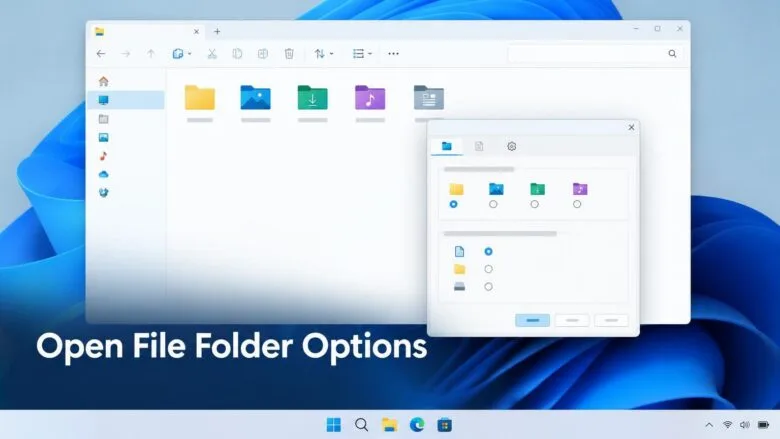The width and height of the screenshot is (780, 439).
Task: Select the green Downloads folder in pane
Action: pos(312,97)
